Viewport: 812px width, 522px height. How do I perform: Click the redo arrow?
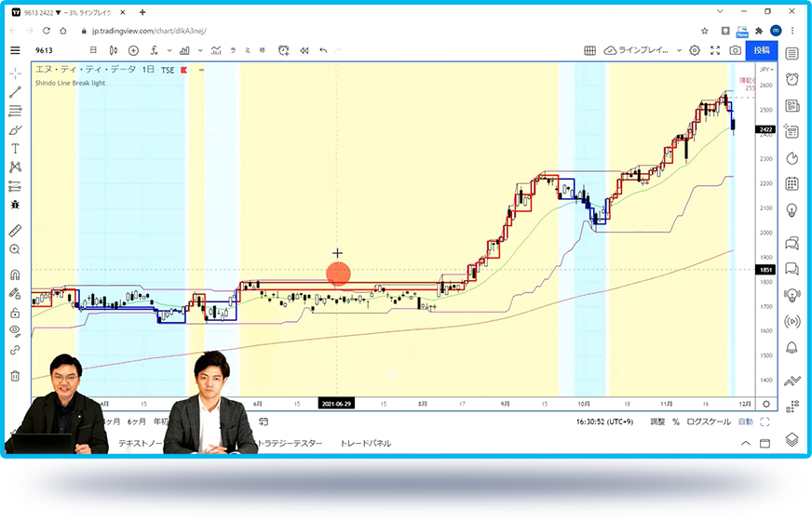(338, 50)
